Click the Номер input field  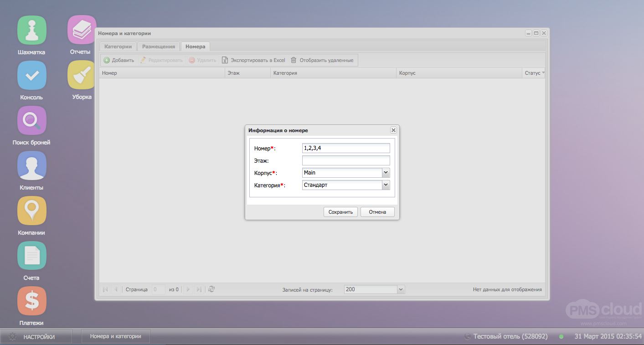346,148
